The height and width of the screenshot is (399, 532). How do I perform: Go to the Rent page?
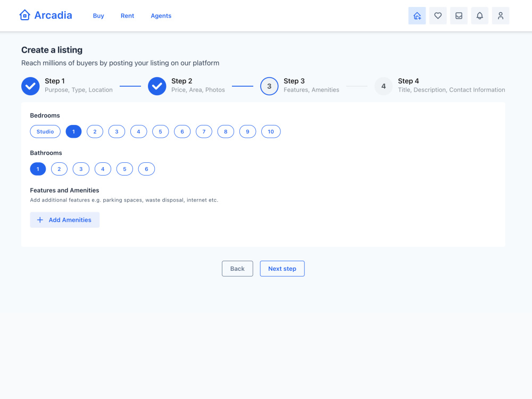coord(127,16)
